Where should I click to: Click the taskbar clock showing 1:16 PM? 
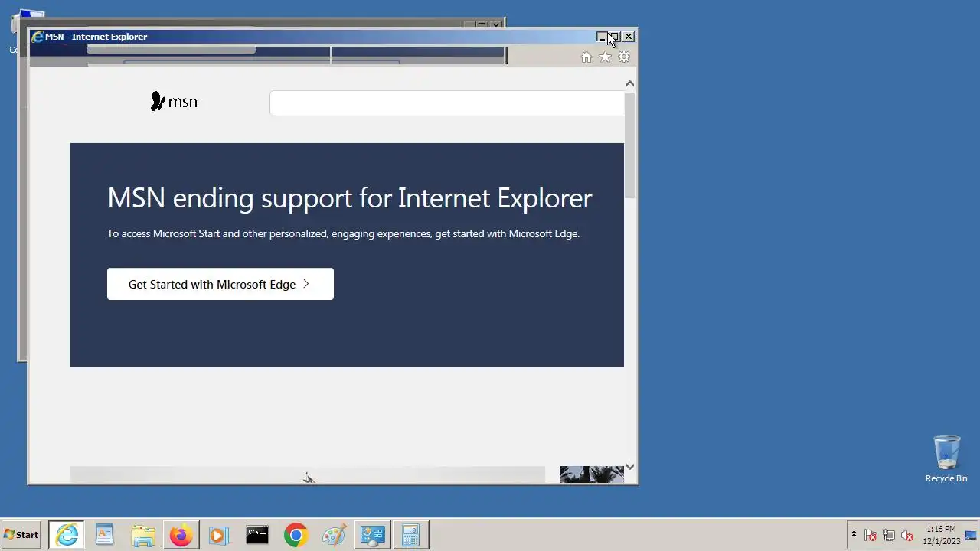click(941, 535)
